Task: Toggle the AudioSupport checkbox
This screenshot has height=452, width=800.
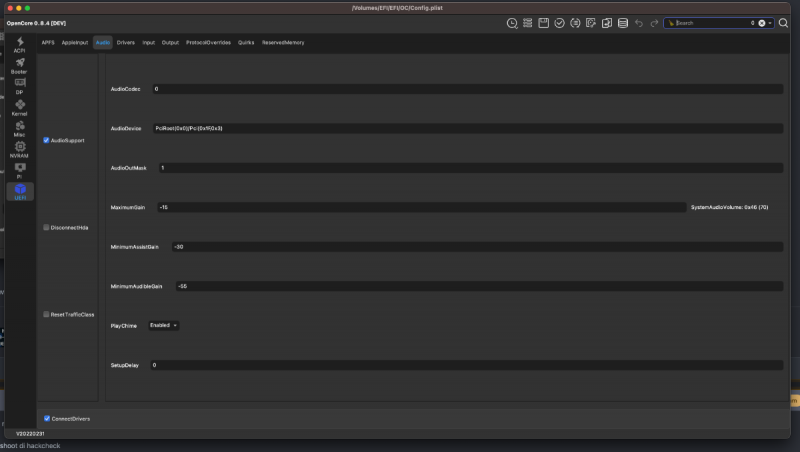Action: click(46, 140)
